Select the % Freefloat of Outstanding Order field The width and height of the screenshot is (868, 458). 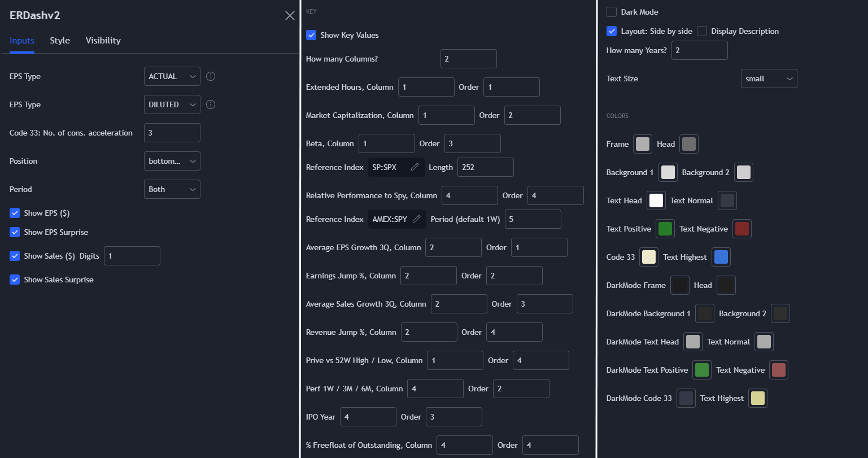coord(551,445)
